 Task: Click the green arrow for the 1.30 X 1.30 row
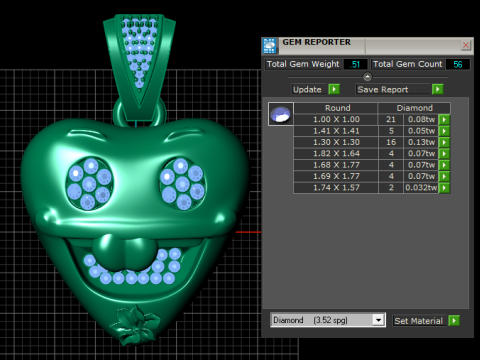444,142
